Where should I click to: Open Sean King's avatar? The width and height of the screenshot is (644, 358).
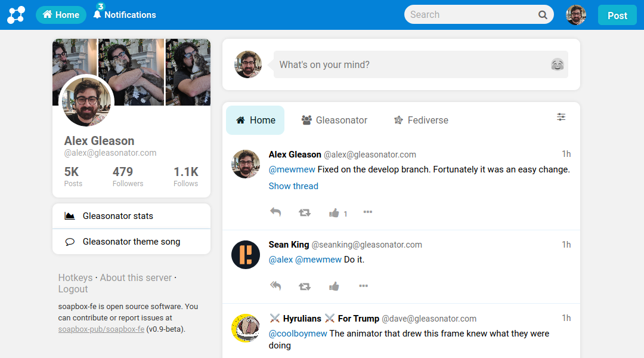[x=246, y=255]
